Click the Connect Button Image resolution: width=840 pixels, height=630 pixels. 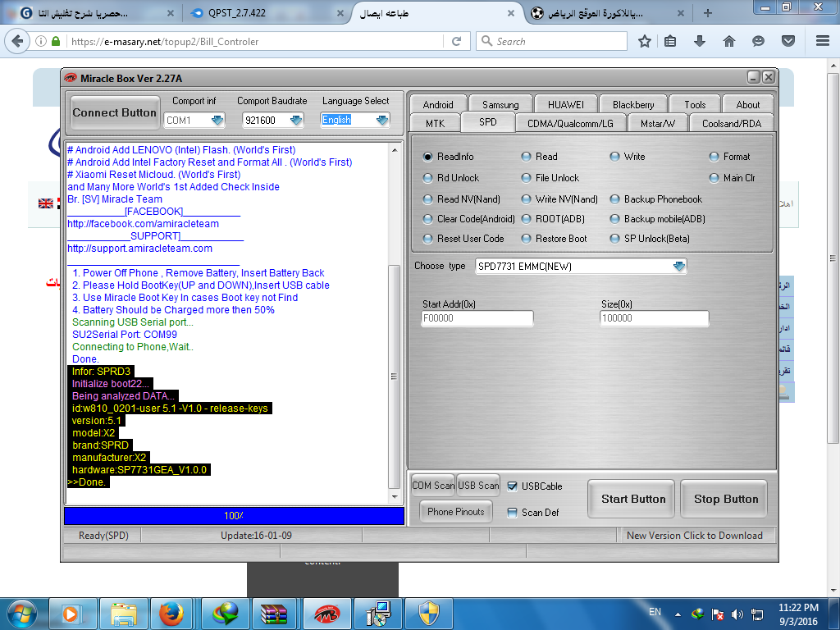click(x=115, y=112)
